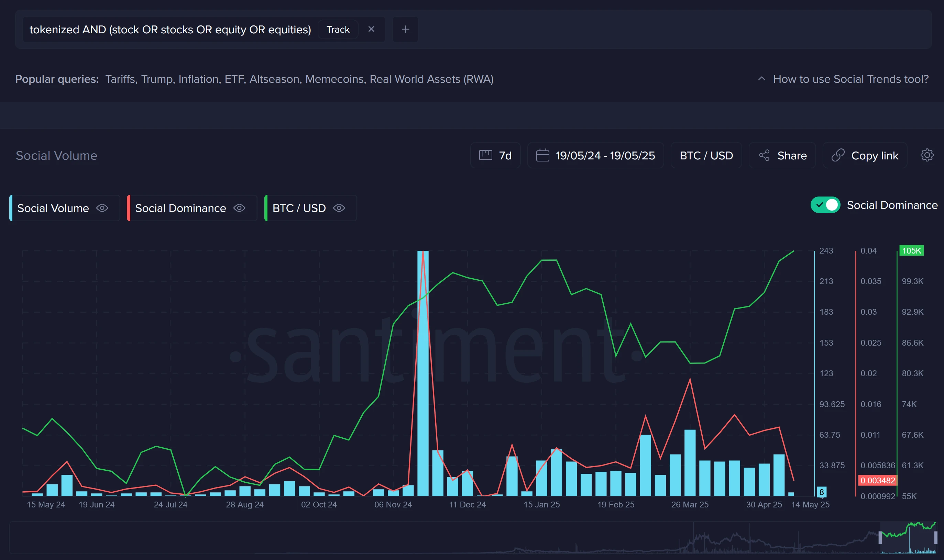Open the share options via the Share icon
This screenshot has width=944, height=560.
pyautogui.click(x=765, y=155)
